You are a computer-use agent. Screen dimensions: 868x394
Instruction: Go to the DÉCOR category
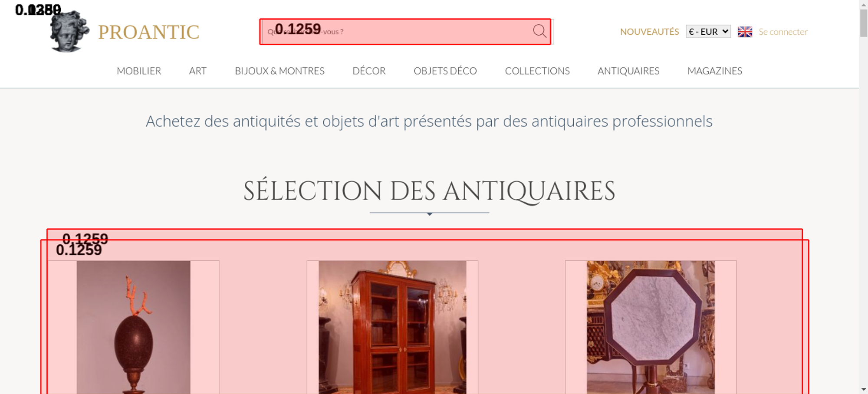(369, 71)
